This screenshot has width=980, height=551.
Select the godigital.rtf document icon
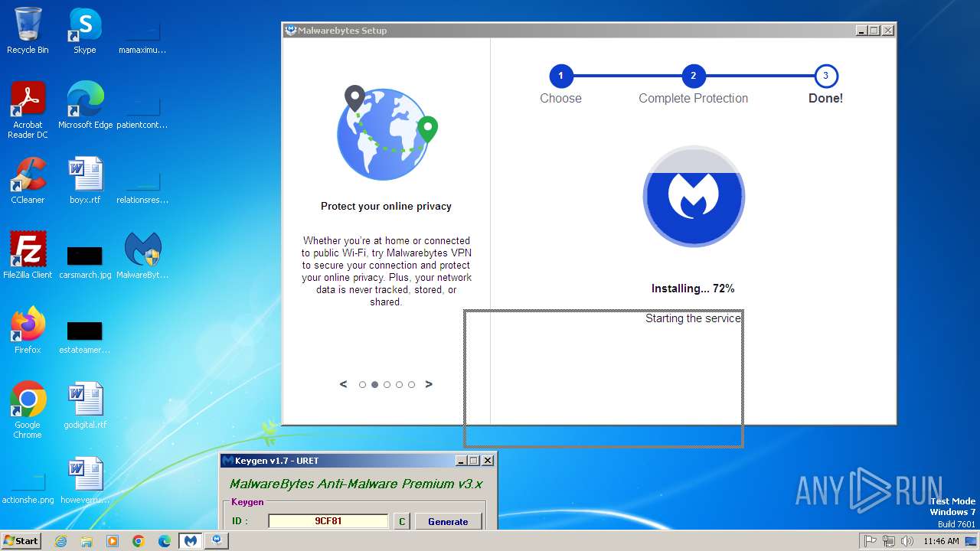pos(85,406)
